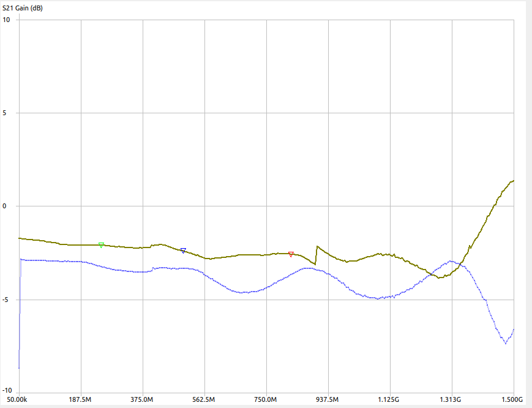Click the S21 Gain (dB) axis title
The width and height of the screenshot is (532, 408).
coord(23,9)
